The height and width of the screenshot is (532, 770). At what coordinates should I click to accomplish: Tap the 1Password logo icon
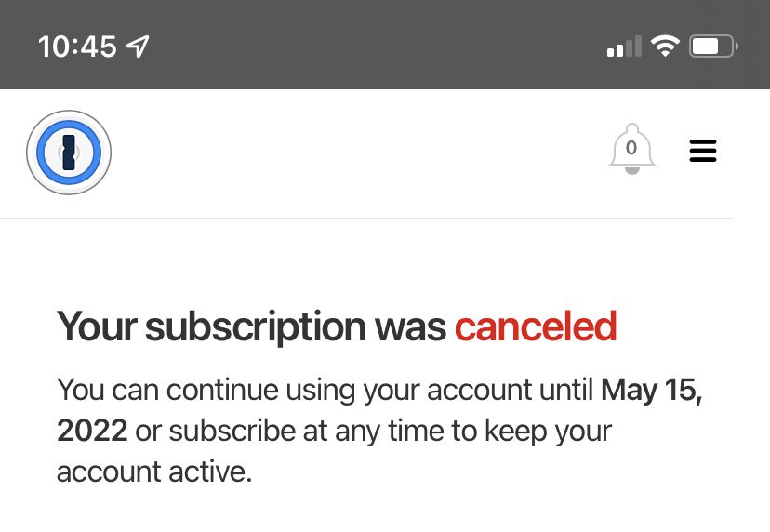click(69, 153)
